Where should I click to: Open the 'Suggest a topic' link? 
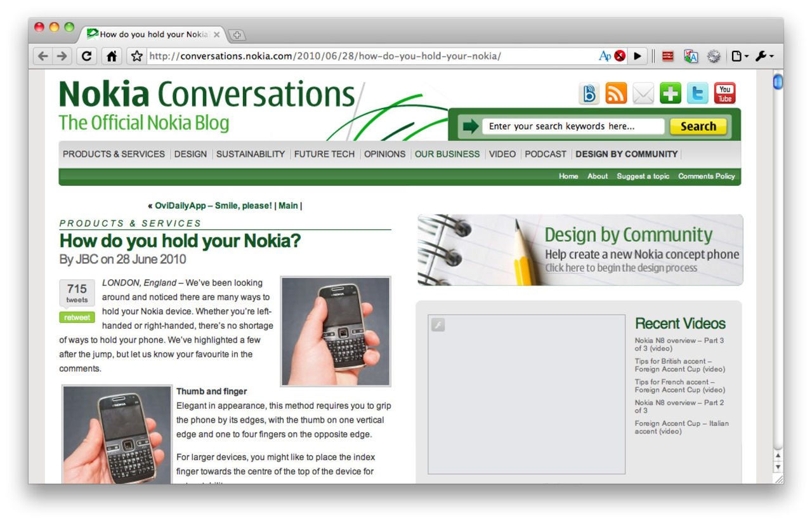click(643, 176)
